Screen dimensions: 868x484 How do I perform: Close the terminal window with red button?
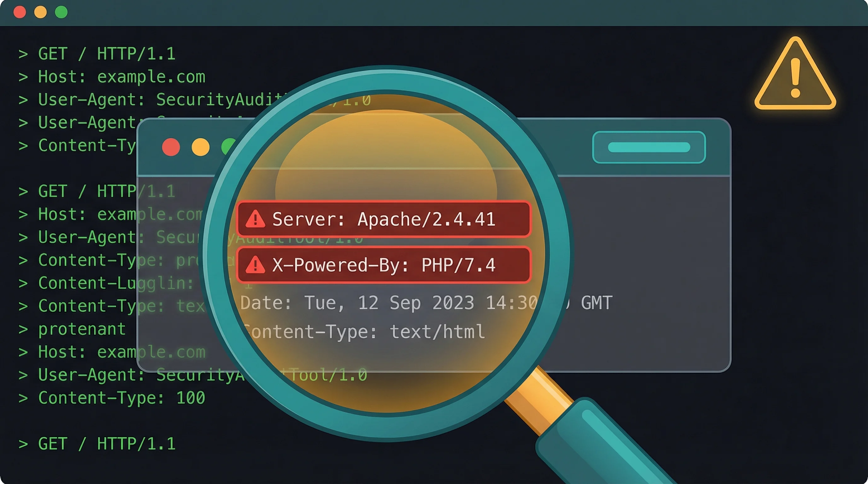click(20, 12)
